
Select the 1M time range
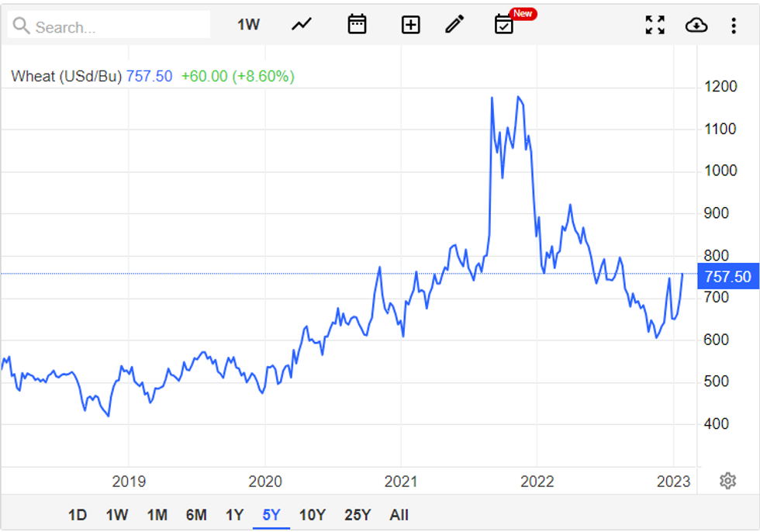tap(157, 515)
